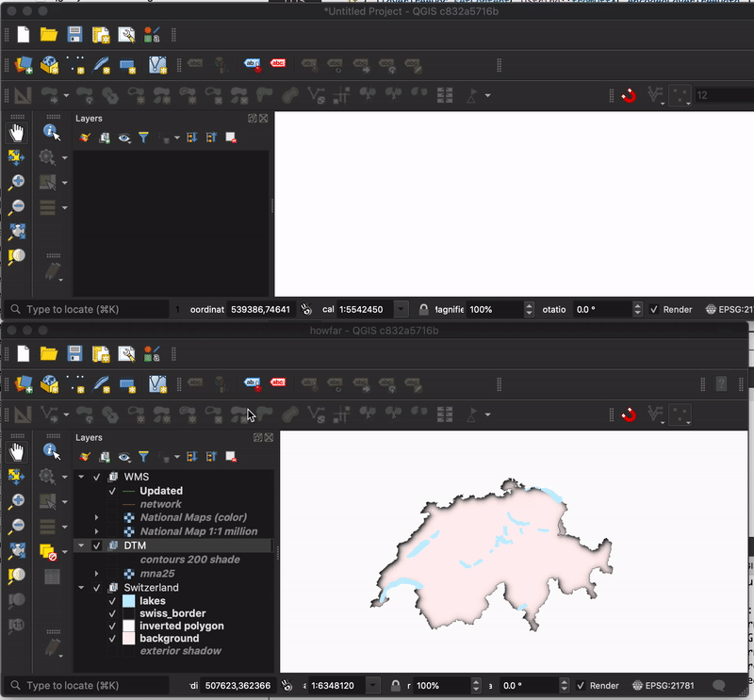Select Pan Map hand tool in howfar window

click(17, 452)
